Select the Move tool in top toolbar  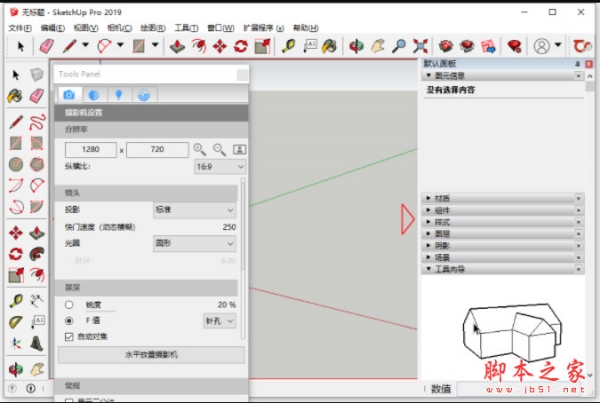220,46
